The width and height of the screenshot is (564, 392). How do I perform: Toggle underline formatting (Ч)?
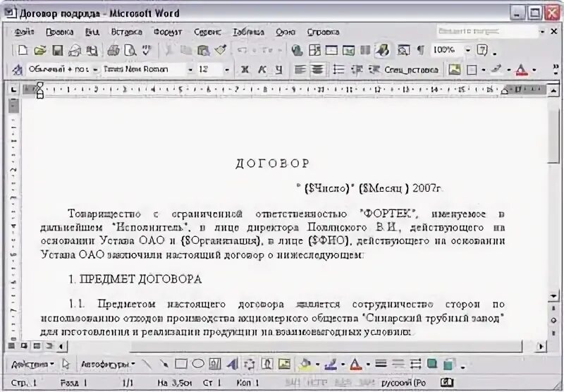pos(278,69)
